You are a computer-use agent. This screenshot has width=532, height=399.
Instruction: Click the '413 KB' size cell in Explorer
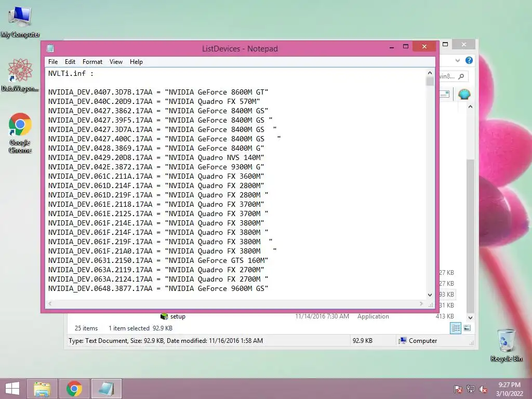pyautogui.click(x=445, y=316)
